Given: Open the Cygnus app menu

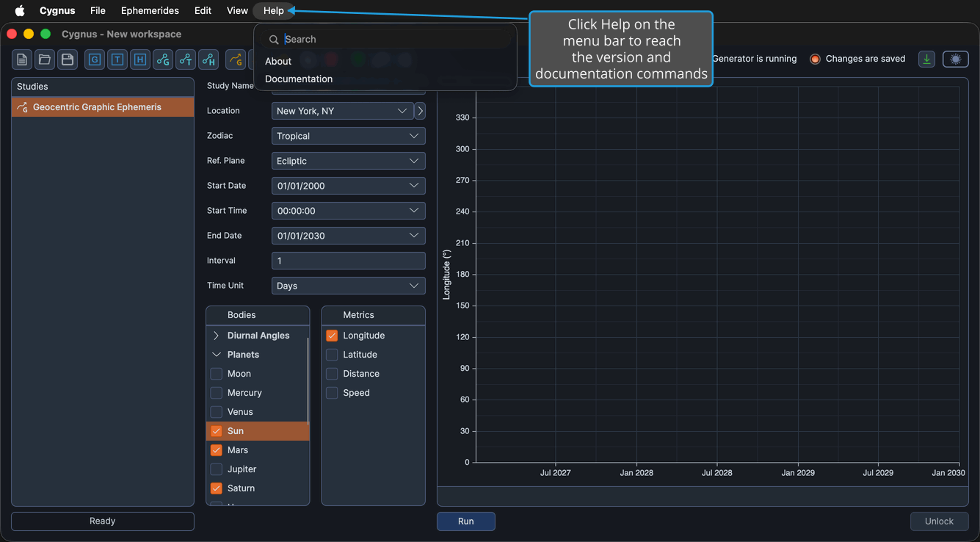Looking at the screenshot, I should tap(57, 10).
